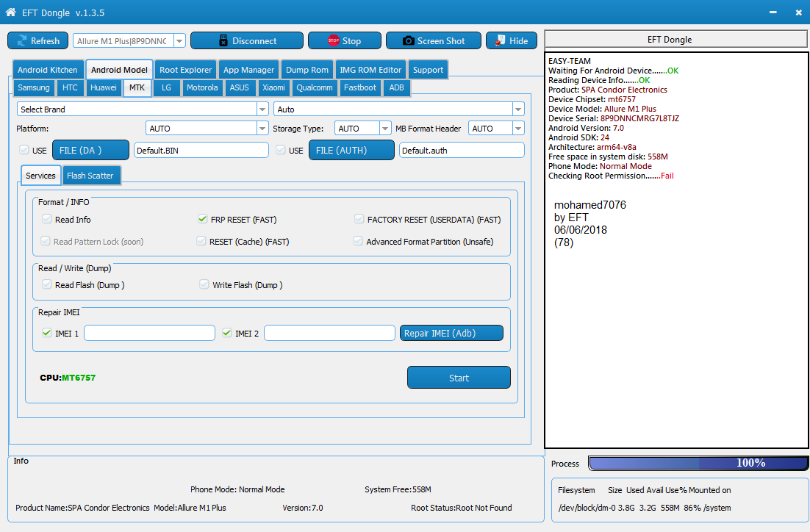Open the MB Format Header dropdown

tap(518, 128)
